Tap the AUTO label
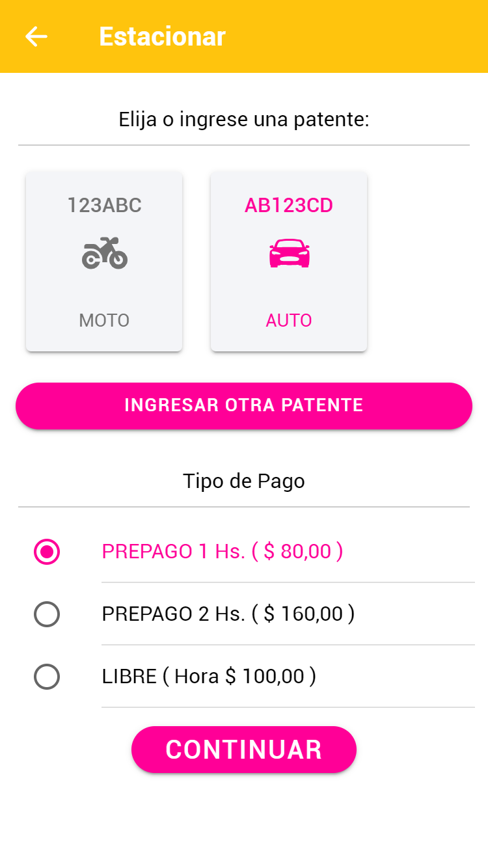Viewport: 488px width, 868px height. (x=289, y=320)
